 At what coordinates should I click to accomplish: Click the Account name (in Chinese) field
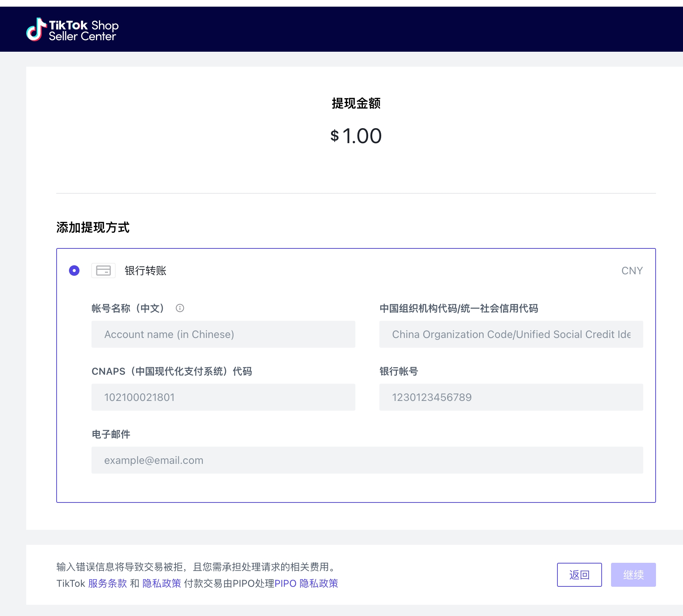[223, 334]
